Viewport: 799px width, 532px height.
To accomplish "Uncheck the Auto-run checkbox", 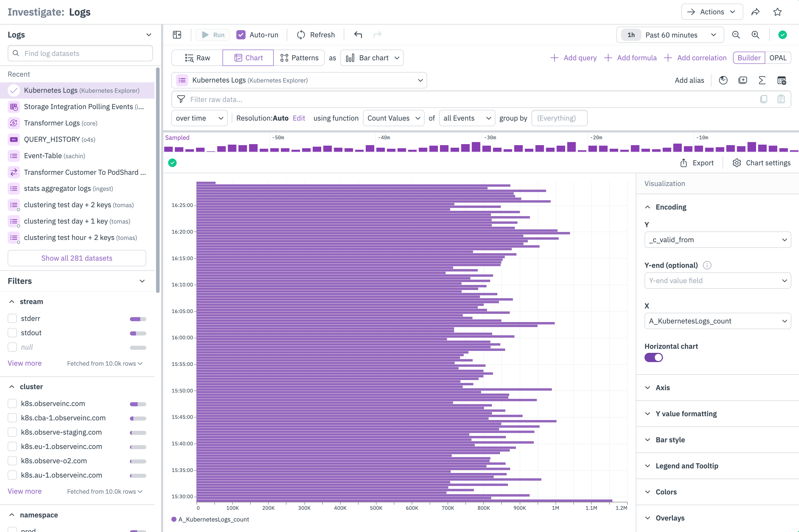I will [241, 34].
